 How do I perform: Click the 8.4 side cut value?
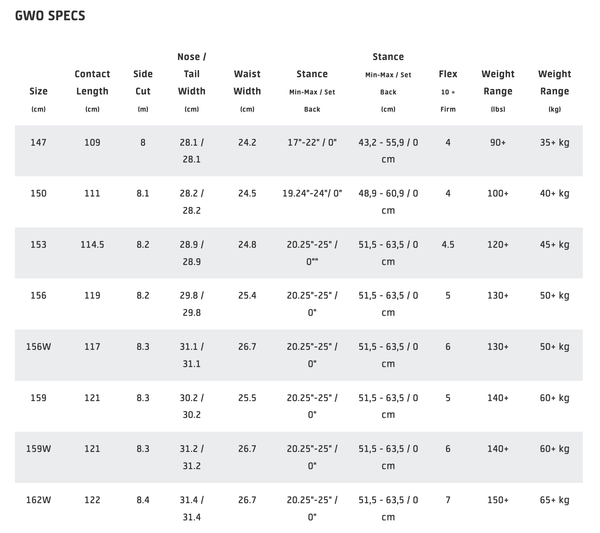click(x=143, y=499)
